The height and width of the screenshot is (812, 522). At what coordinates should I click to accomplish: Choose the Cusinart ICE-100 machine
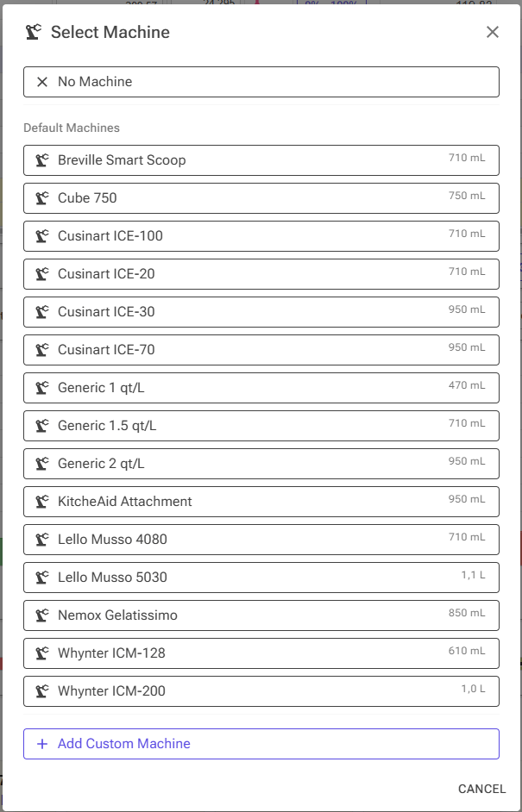click(261, 236)
